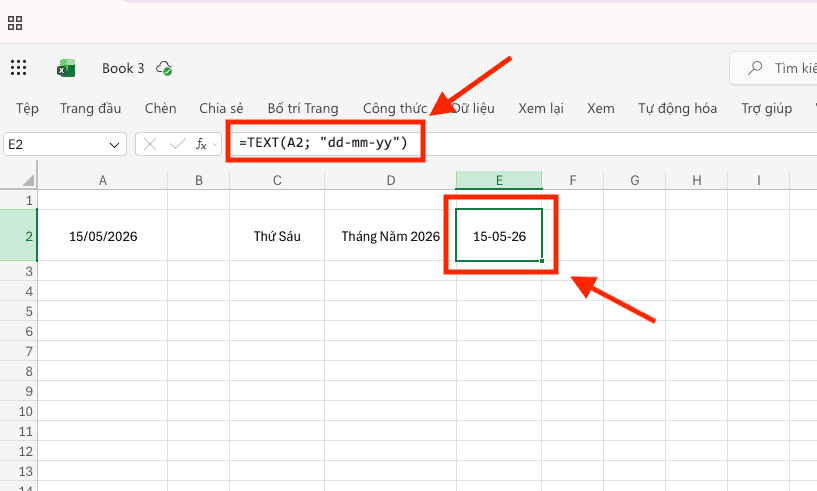This screenshot has width=817, height=491.
Task: Select row 3 header
Action: (x=19, y=271)
